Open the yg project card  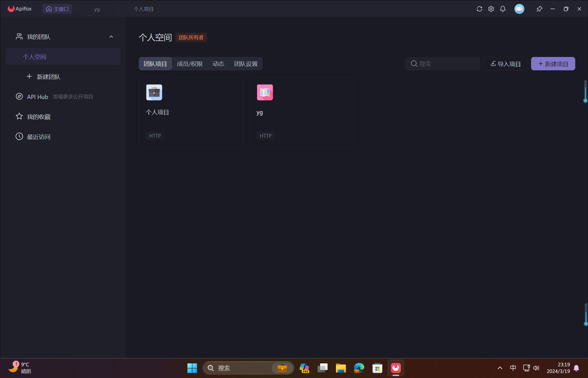(x=301, y=112)
